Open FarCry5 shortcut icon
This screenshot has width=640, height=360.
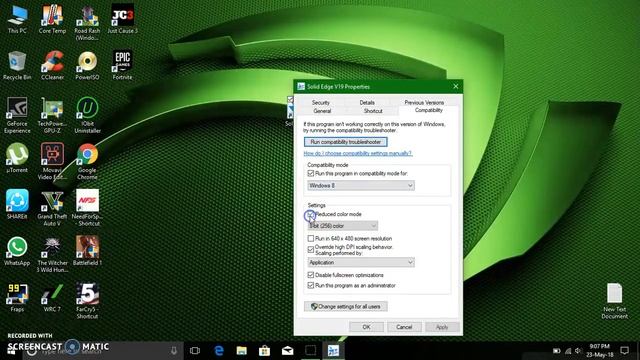click(x=87, y=301)
